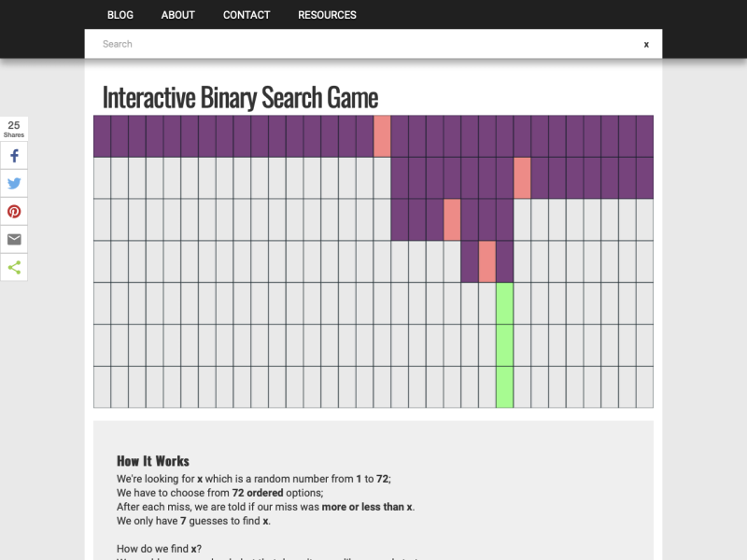Pin the page on Pinterest
The width and height of the screenshot is (747, 560).
click(x=14, y=212)
